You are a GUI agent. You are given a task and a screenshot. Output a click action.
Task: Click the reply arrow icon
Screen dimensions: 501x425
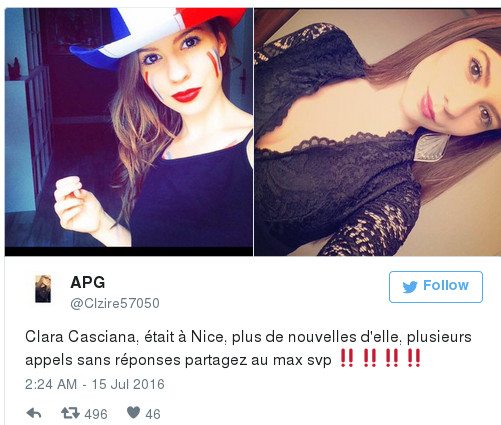(34, 413)
